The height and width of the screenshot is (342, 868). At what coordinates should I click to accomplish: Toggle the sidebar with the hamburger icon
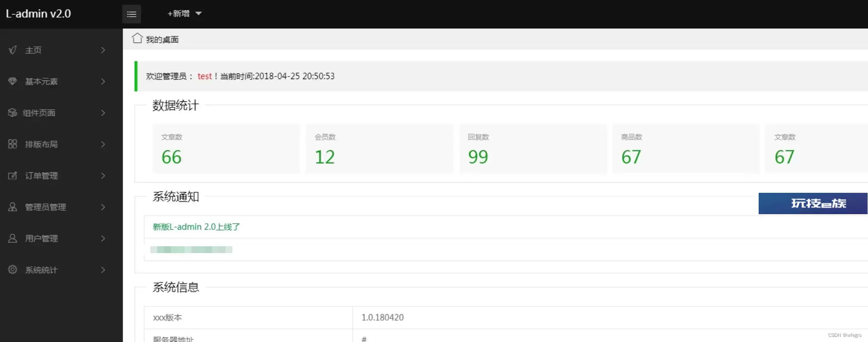(x=132, y=14)
